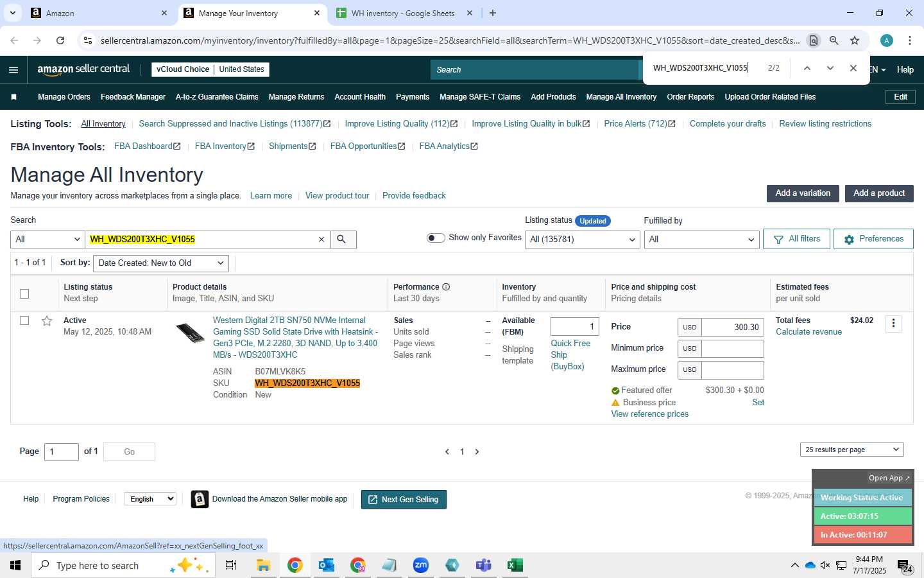
Task: Open Feedback Manager menu item
Action: [133, 97]
